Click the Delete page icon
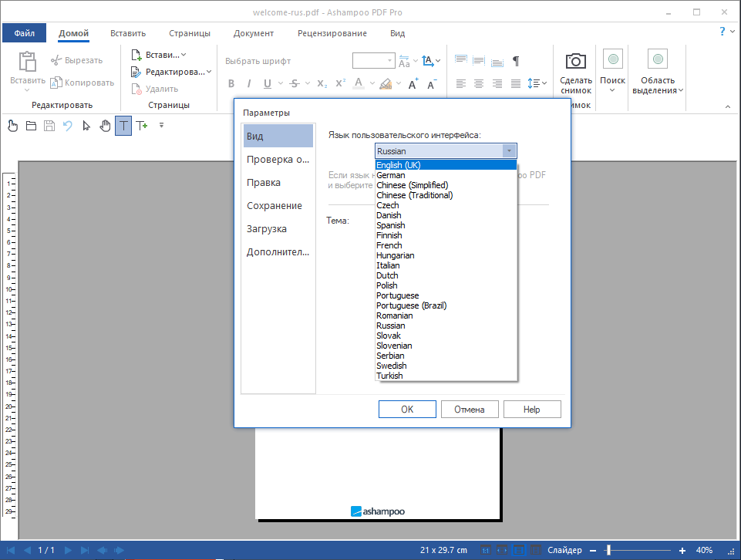Viewport: 741px width, 560px height. pyautogui.click(x=136, y=89)
